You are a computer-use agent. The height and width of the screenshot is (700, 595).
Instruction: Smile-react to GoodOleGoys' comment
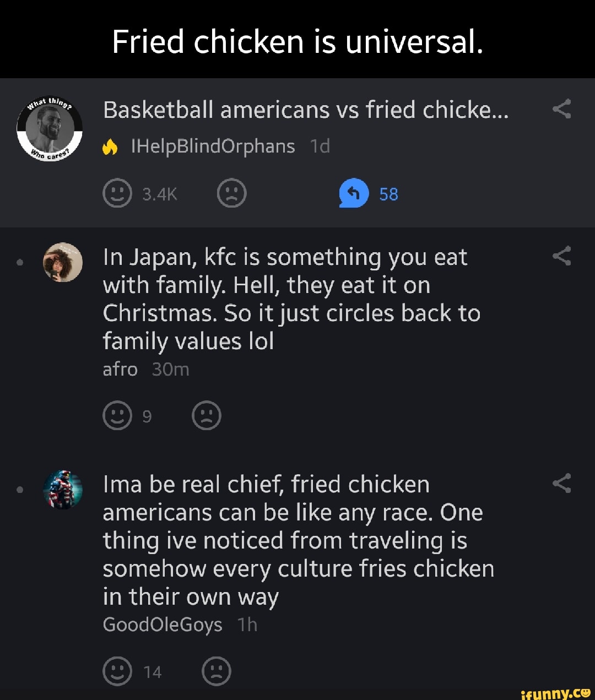point(117,671)
